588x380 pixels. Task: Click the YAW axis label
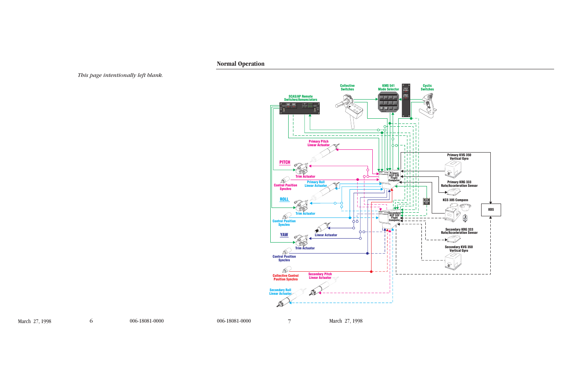coord(284,235)
